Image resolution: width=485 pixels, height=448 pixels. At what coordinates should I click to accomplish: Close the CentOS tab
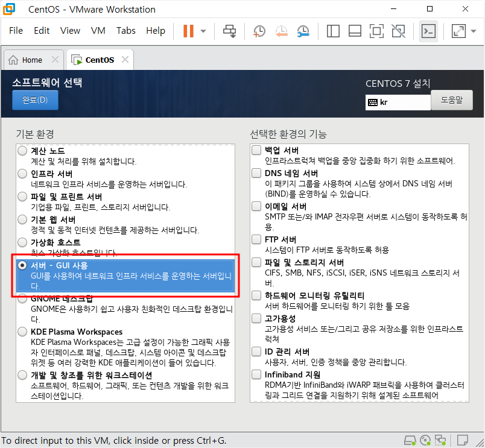point(125,59)
